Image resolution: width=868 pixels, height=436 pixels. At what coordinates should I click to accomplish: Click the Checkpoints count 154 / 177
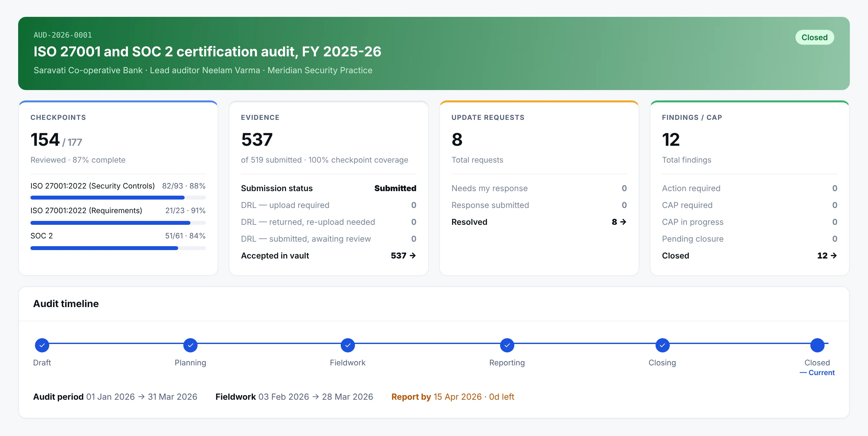click(56, 140)
